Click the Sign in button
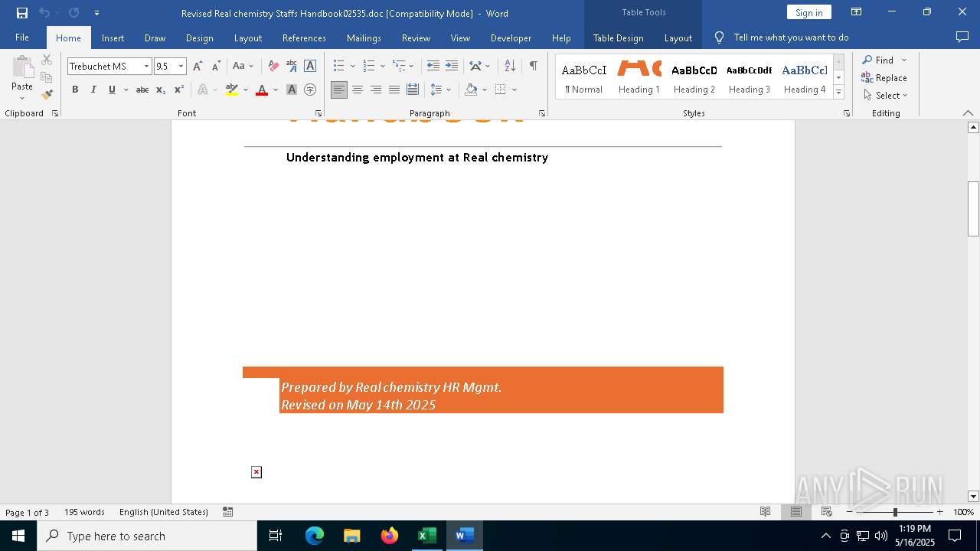The height and width of the screenshot is (551, 980). tap(808, 12)
